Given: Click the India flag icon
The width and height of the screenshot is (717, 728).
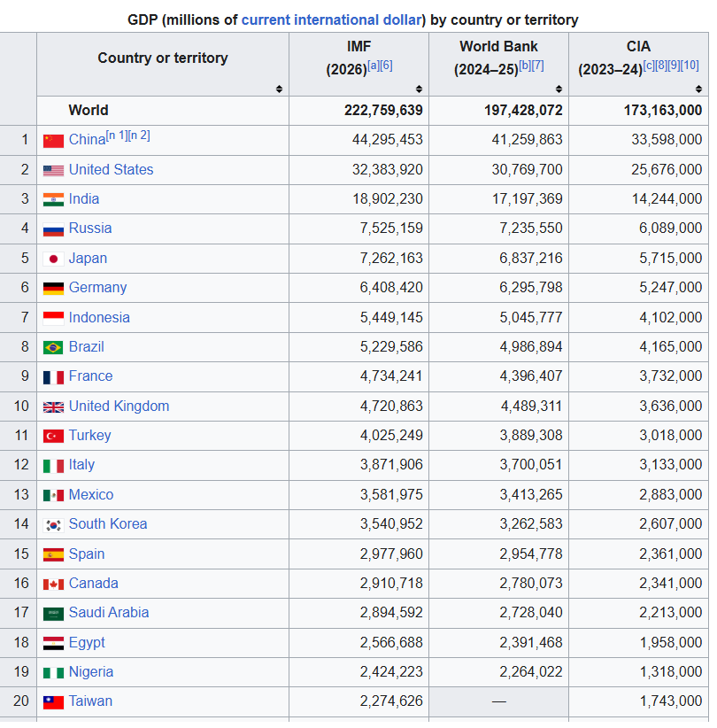Looking at the screenshot, I should click(53, 199).
